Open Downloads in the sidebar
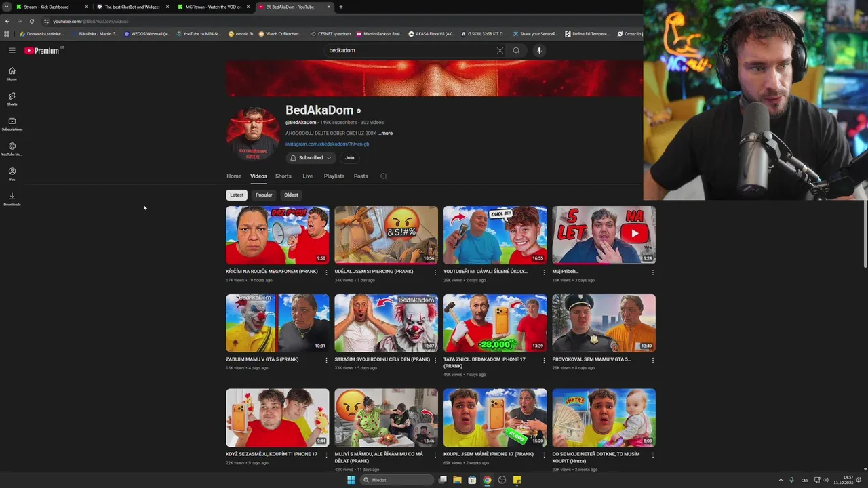This screenshot has height=488, width=868. [x=12, y=199]
